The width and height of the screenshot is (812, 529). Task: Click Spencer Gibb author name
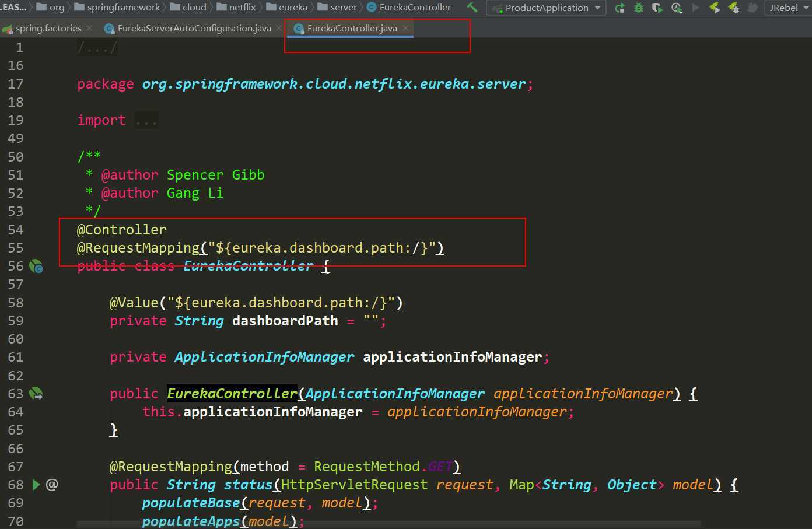point(216,175)
